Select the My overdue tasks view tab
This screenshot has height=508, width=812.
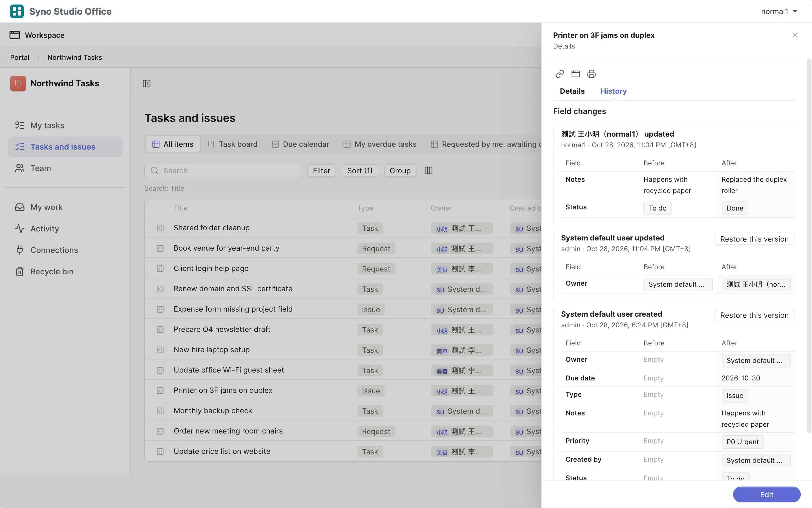click(x=380, y=144)
